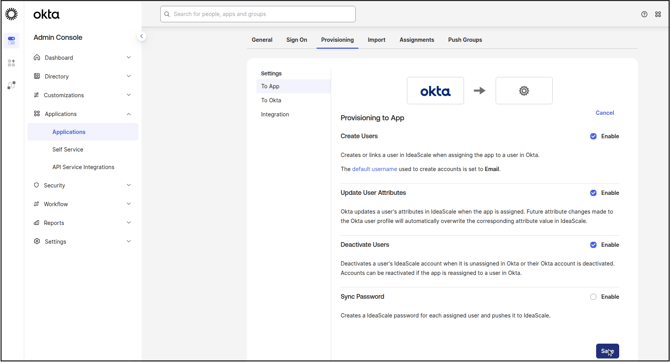Select the blue toggle icon in left rail
Viewport: 670px width, 362px height.
coord(12,41)
